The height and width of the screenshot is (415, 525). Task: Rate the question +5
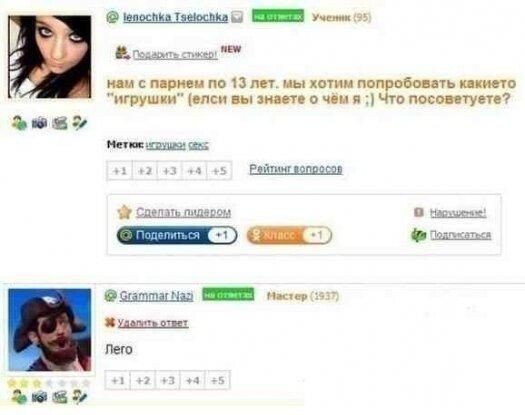coord(219,171)
